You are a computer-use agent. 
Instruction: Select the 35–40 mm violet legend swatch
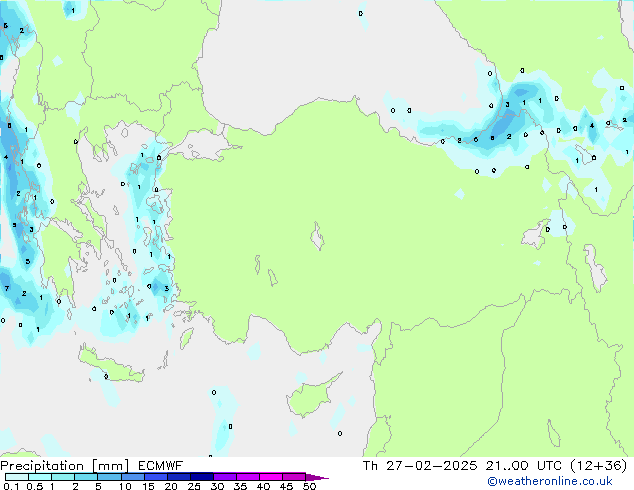[x=248, y=477]
